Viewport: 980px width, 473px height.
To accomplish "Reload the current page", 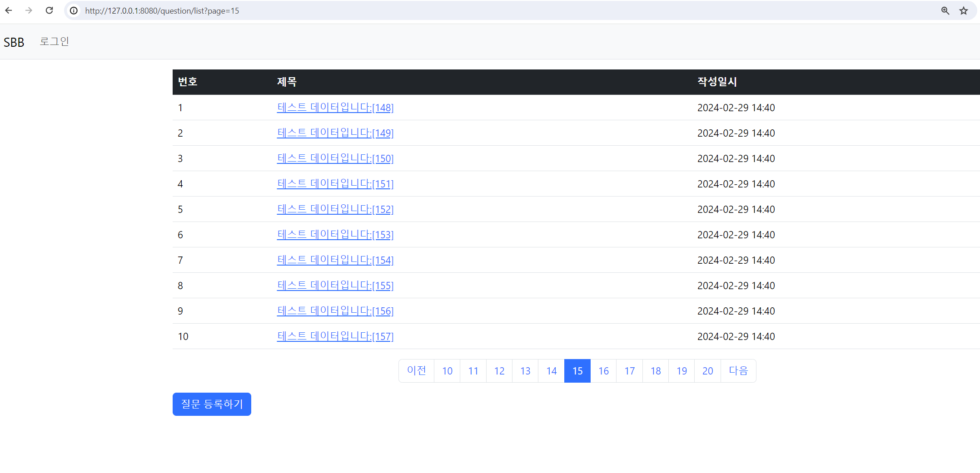I will [49, 10].
